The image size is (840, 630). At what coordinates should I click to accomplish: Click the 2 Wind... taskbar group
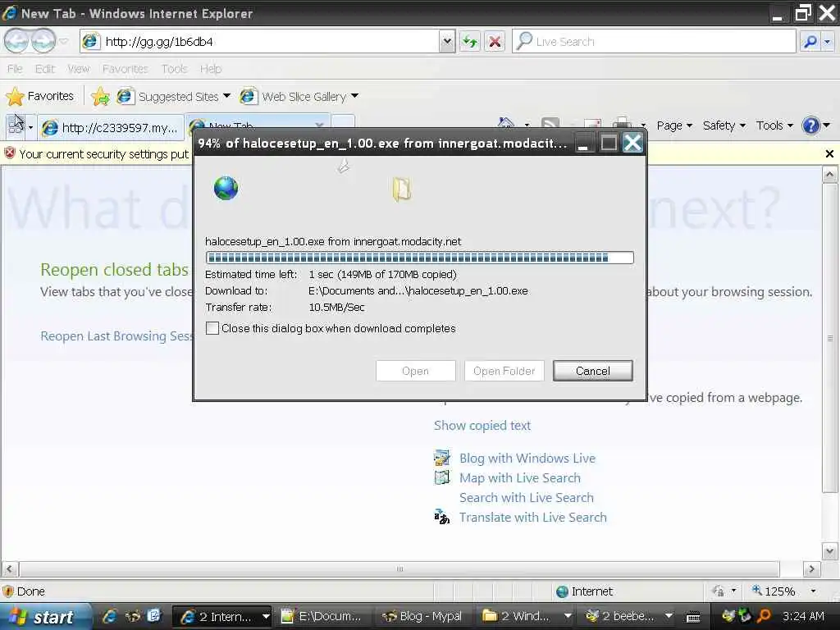tap(526, 617)
